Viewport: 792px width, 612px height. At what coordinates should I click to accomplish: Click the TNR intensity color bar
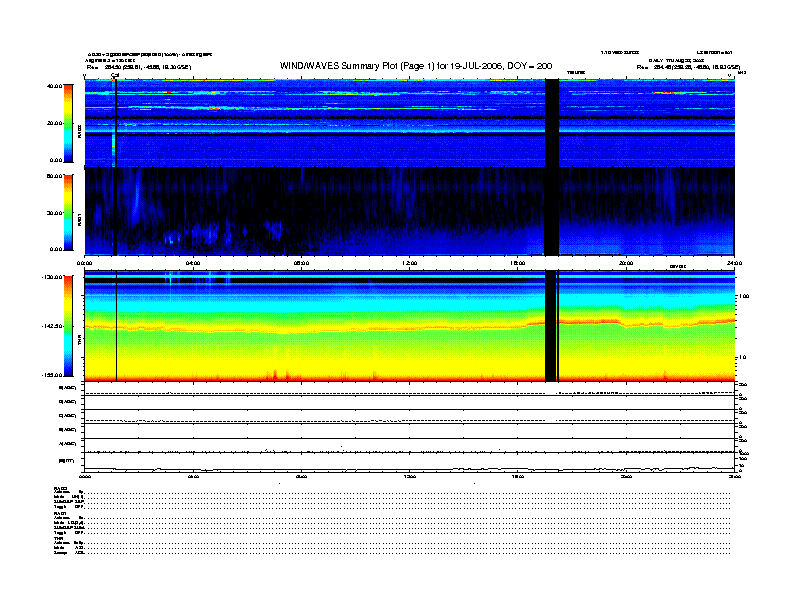(68, 326)
